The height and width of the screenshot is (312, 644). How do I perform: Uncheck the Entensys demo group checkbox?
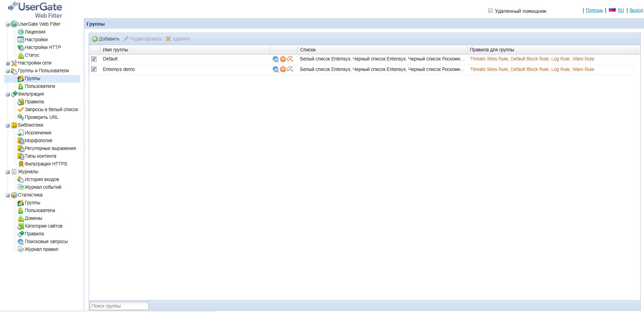(x=94, y=69)
